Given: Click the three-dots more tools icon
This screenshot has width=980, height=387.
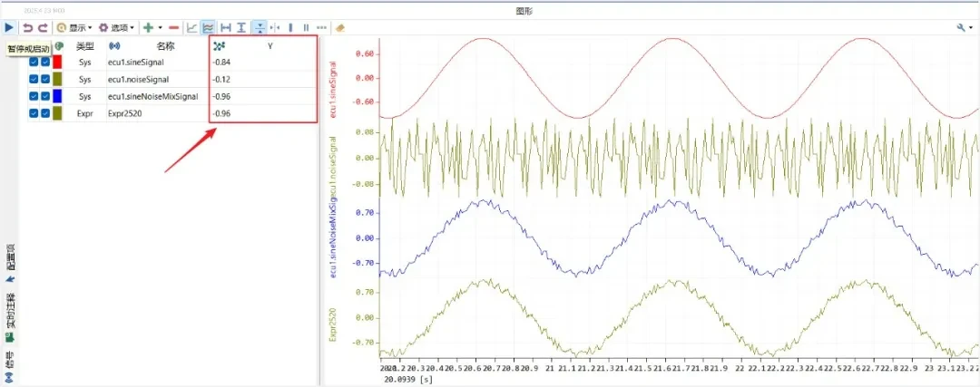Looking at the screenshot, I should (x=321, y=27).
